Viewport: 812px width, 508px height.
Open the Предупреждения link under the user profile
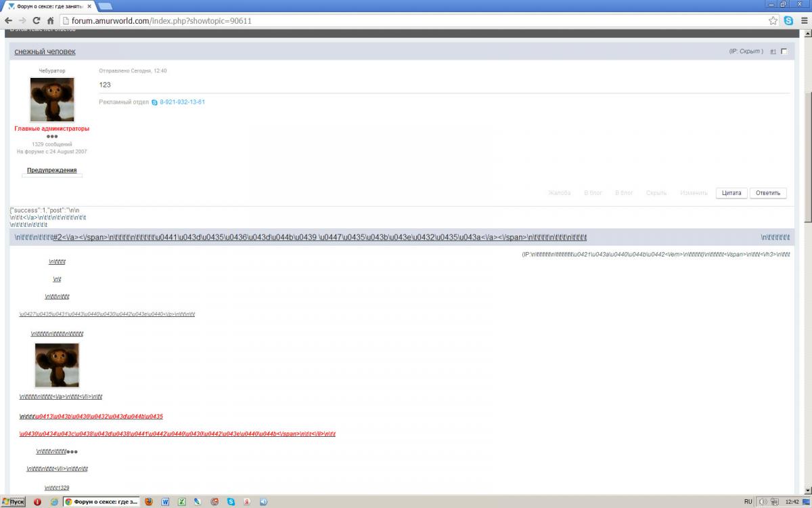pos(51,170)
